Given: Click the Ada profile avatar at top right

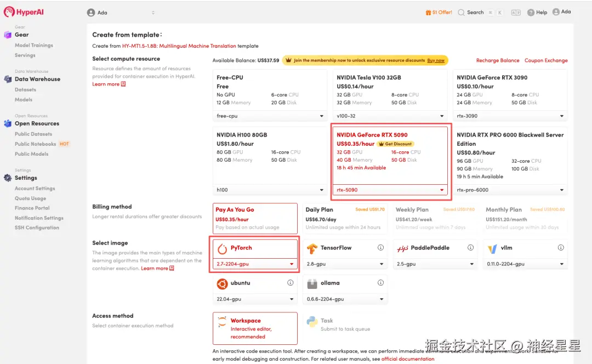Looking at the screenshot, I should [556, 12].
